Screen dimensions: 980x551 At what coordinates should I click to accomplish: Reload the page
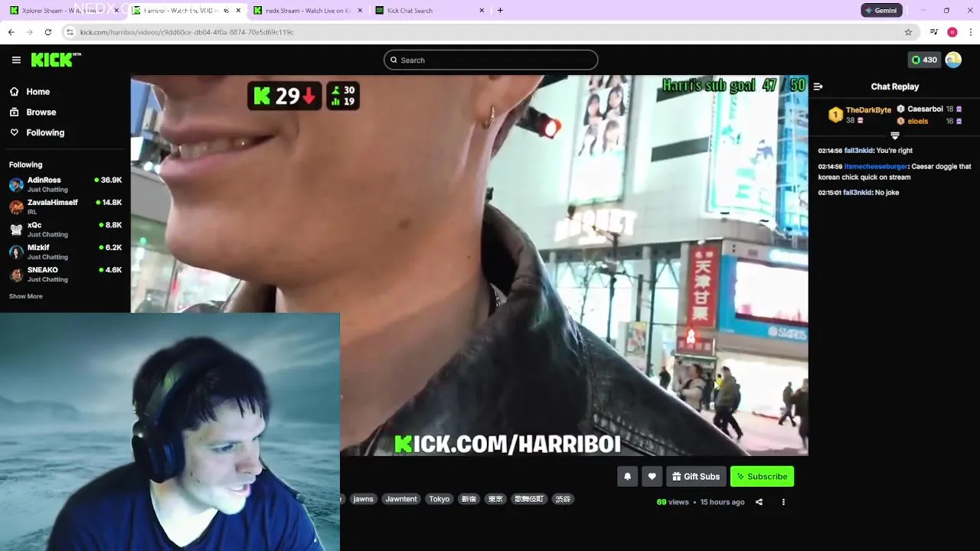[x=47, y=32]
